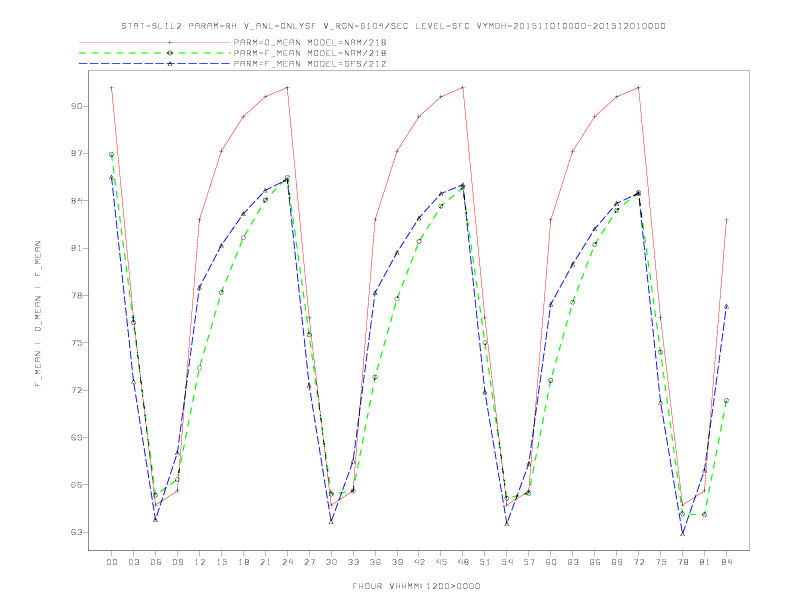This screenshot has height=612, width=792.
Task: Click the x-axis tick label 00
Action: pyautogui.click(x=112, y=562)
